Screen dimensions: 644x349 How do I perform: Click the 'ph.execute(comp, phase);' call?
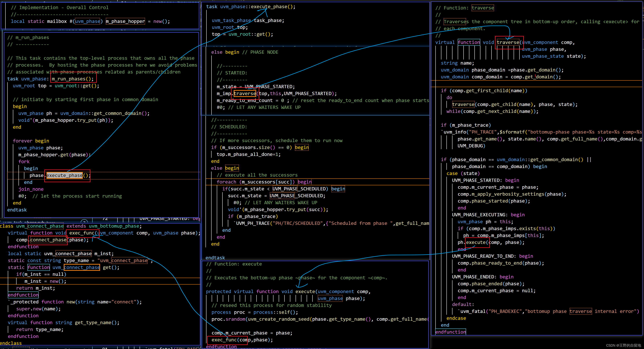491,242
